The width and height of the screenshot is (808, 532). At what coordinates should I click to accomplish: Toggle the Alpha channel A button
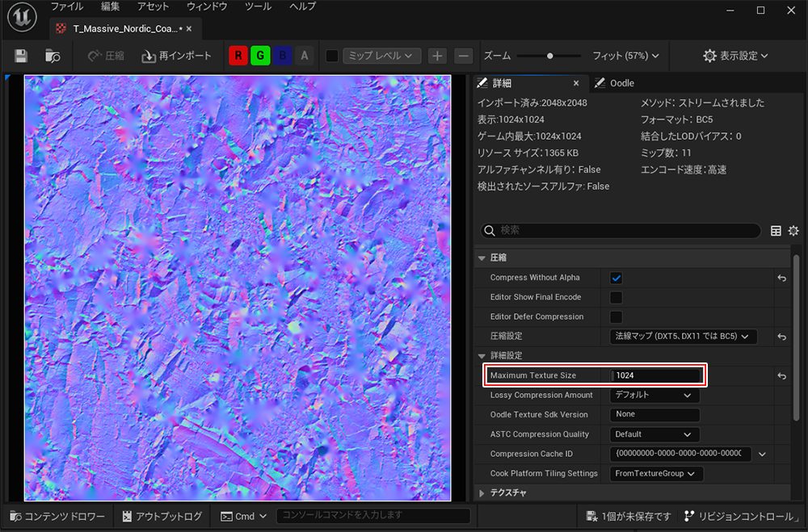tap(304, 56)
